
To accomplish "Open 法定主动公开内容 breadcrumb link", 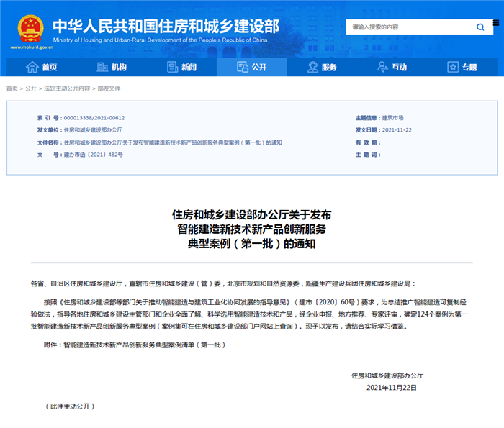I will click(67, 88).
